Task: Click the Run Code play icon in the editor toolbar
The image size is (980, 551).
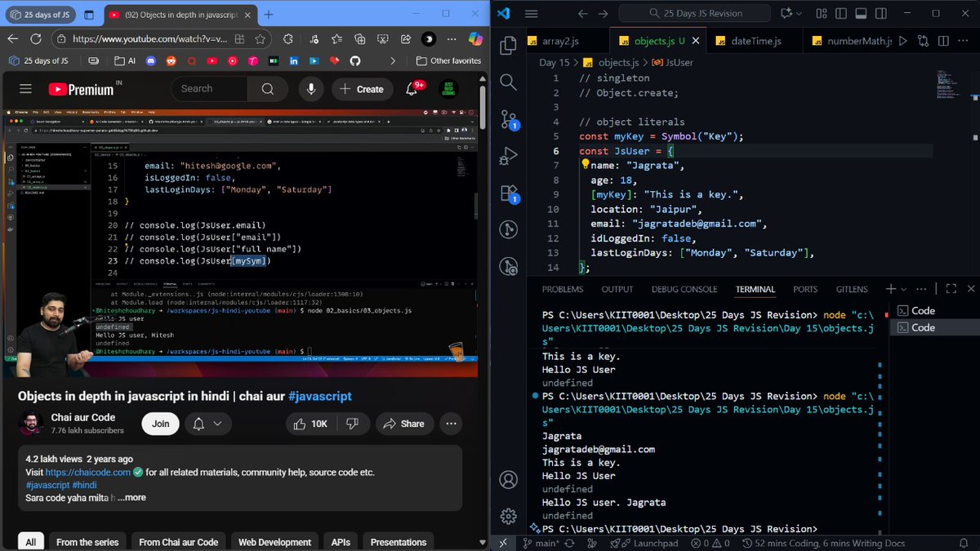Action: (905, 41)
